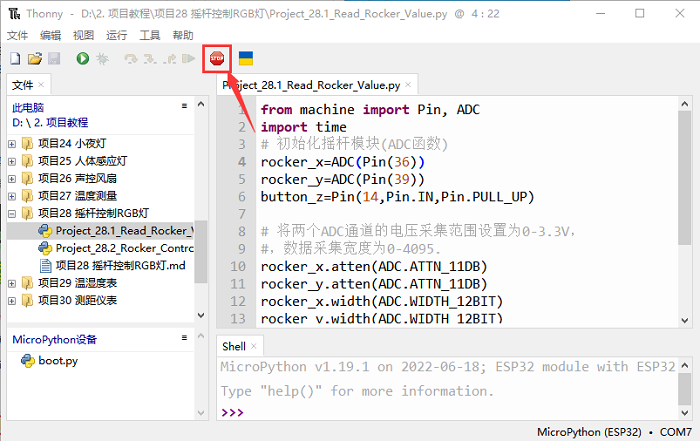Screen dimensions: 700x441
Task: Click the red Stop/Restart backend button
Action: [x=216, y=59]
